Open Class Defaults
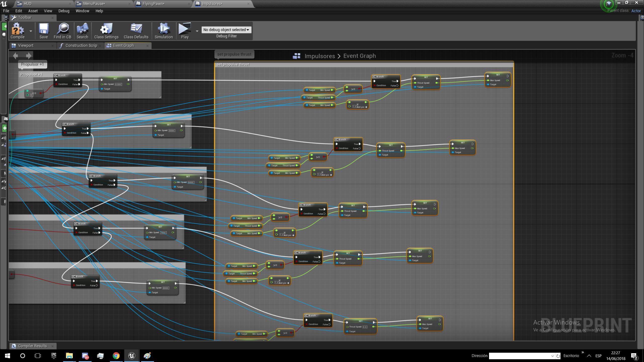 pos(136,29)
